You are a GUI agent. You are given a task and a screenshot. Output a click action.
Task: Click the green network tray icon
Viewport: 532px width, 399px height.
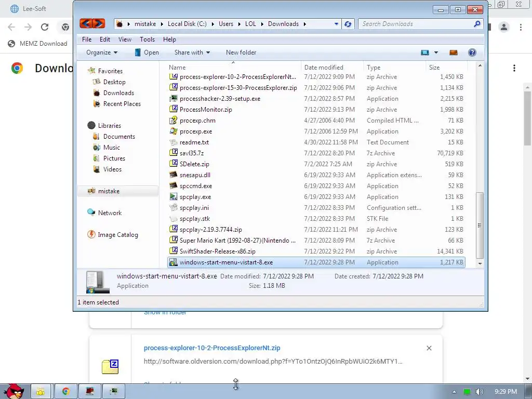pyautogui.click(x=467, y=392)
